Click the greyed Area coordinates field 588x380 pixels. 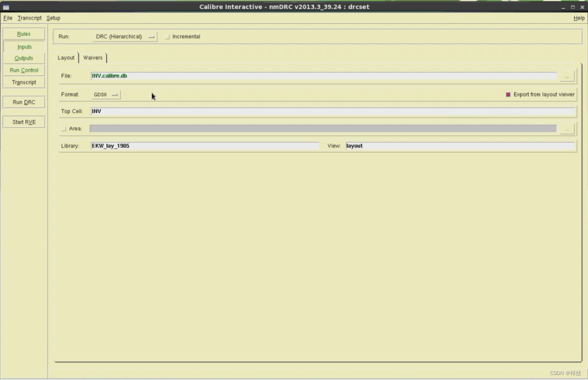click(323, 129)
